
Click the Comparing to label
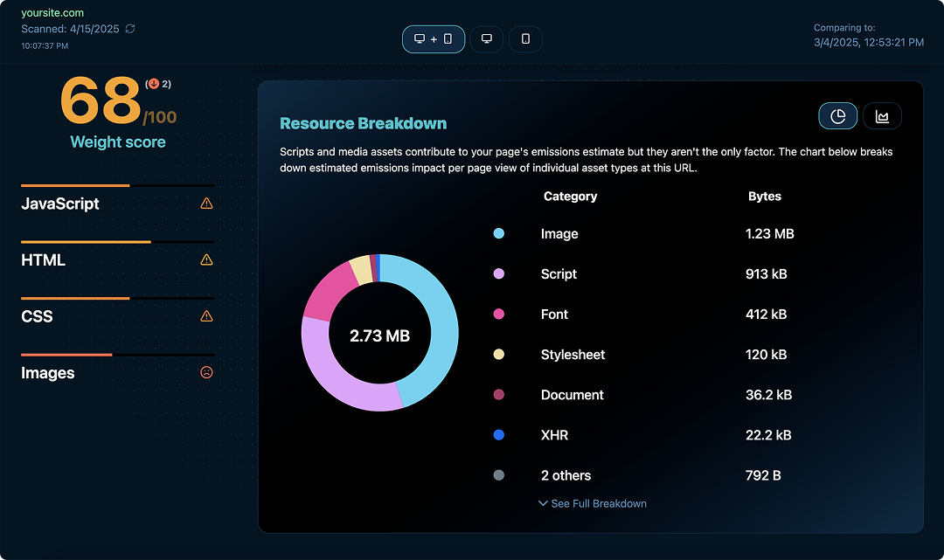pos(844,28)
